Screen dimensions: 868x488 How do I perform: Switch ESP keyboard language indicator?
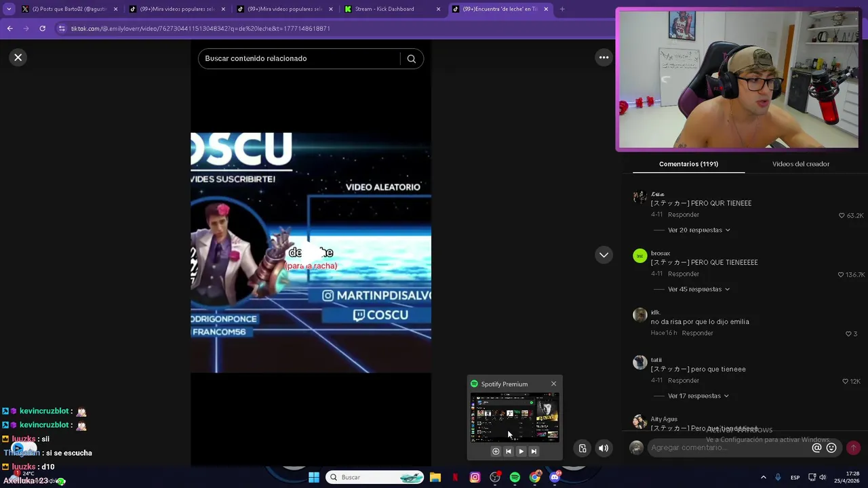point(795,477)
